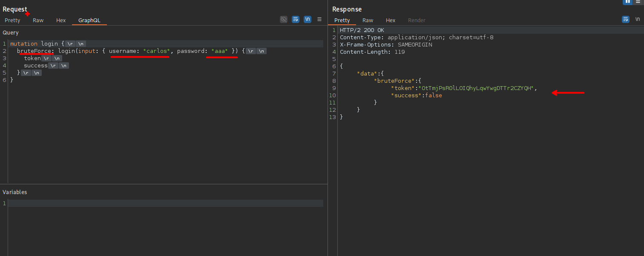Switch to side-by-side layout view

coord(627,2)
